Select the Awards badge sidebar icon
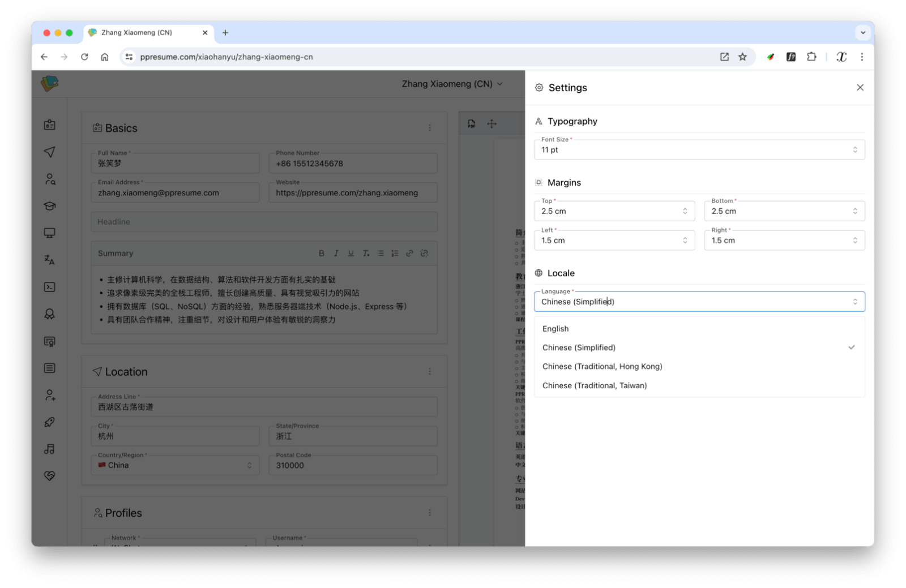The image size is (906, 588). pyautogui.click(x=50, y=314)
